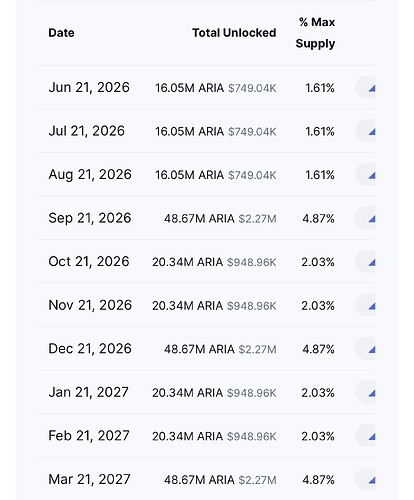Sort by Total Unlocked column header
The height and width of the screenshot is (500, 414).
click(234, 33)
